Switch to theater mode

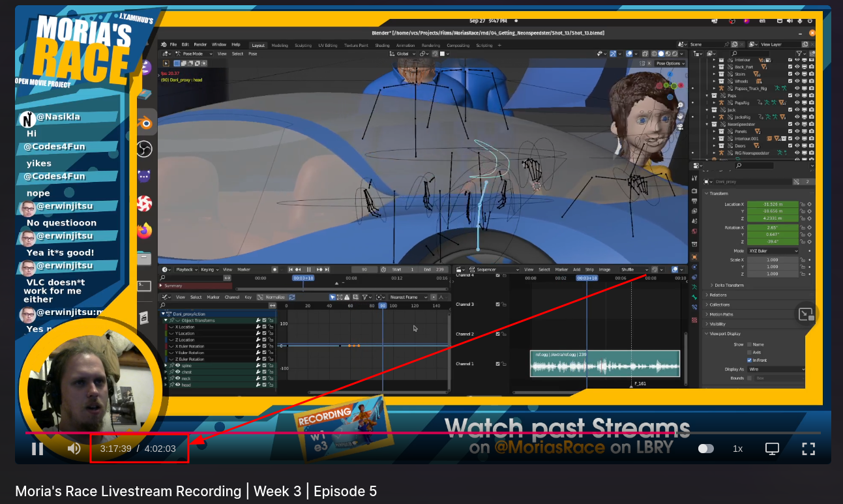[x=772, y=449]
